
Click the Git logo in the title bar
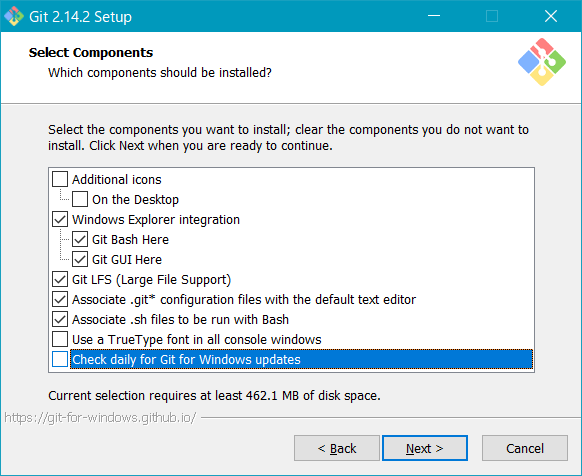[x=14, y=16]
